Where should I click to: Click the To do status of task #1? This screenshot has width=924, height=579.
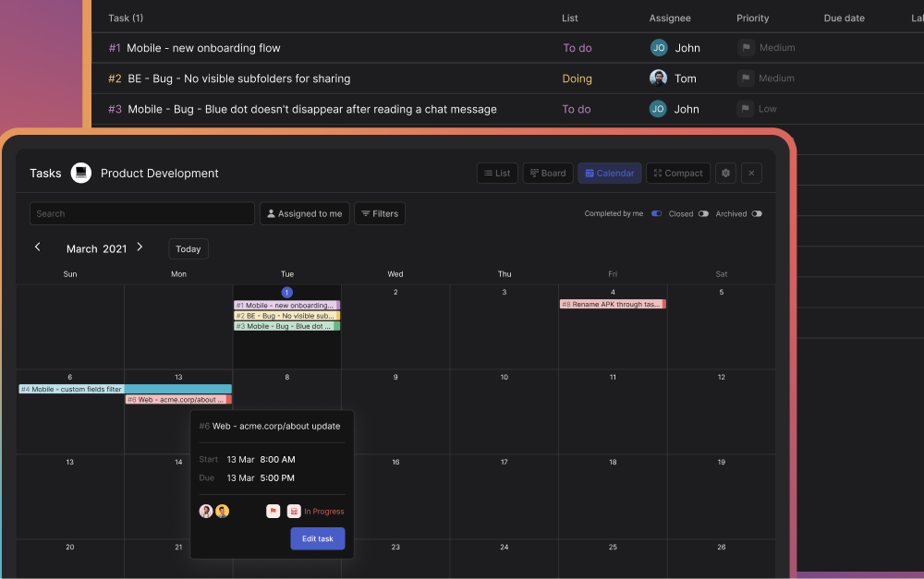[x=577, y=48]
